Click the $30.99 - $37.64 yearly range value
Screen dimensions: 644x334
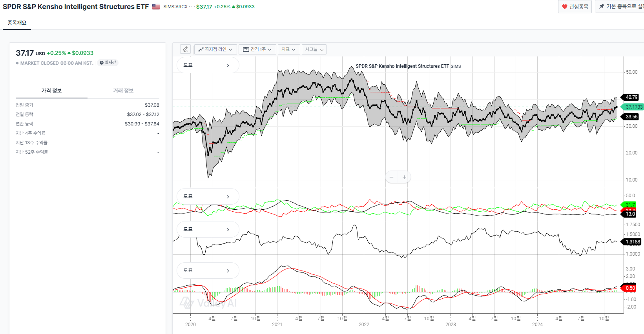click(142, 124)
